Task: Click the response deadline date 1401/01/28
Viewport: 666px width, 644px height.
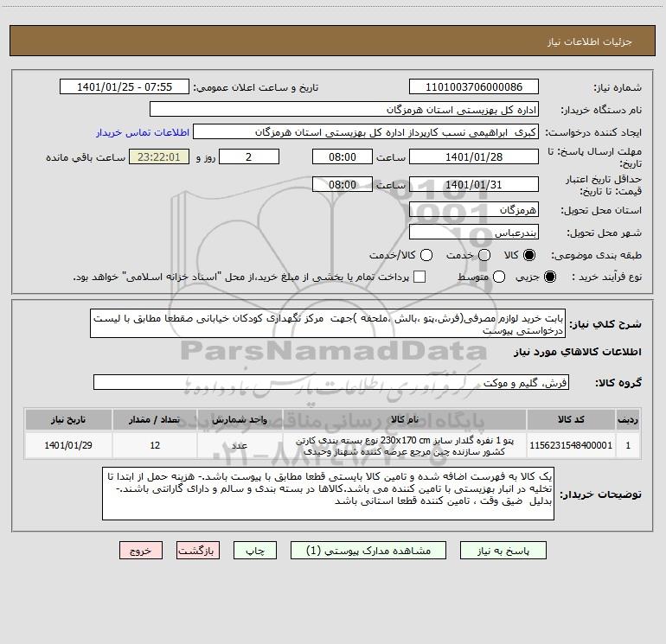Action: [474, 156]
